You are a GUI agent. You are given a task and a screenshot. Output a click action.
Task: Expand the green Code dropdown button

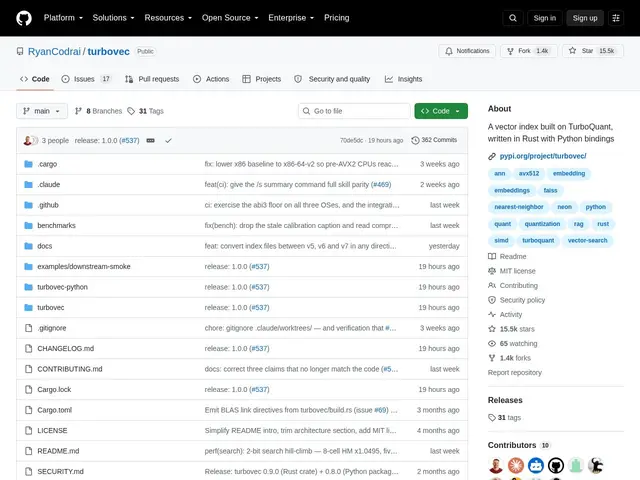tap(441, 111)
